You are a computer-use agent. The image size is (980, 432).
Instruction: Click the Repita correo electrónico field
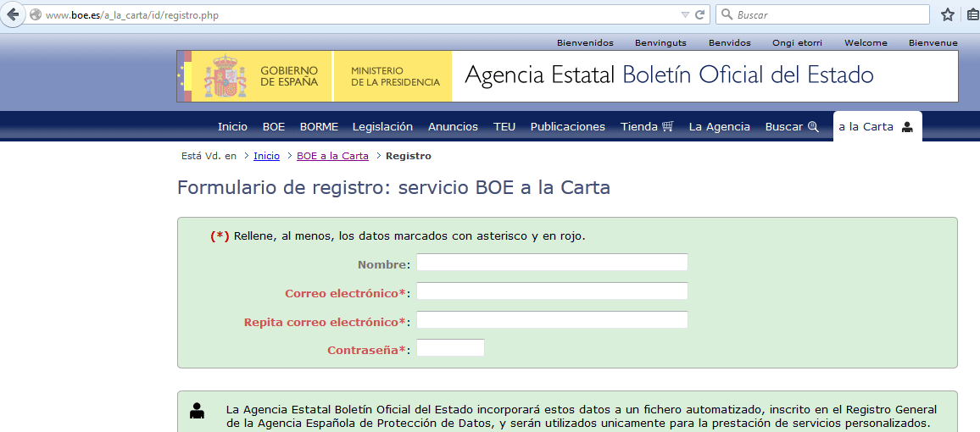tap(552, 319)
